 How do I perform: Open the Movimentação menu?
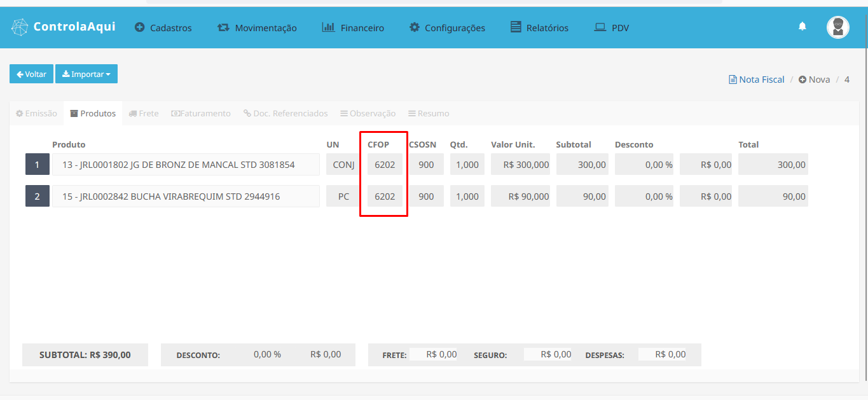257,28
